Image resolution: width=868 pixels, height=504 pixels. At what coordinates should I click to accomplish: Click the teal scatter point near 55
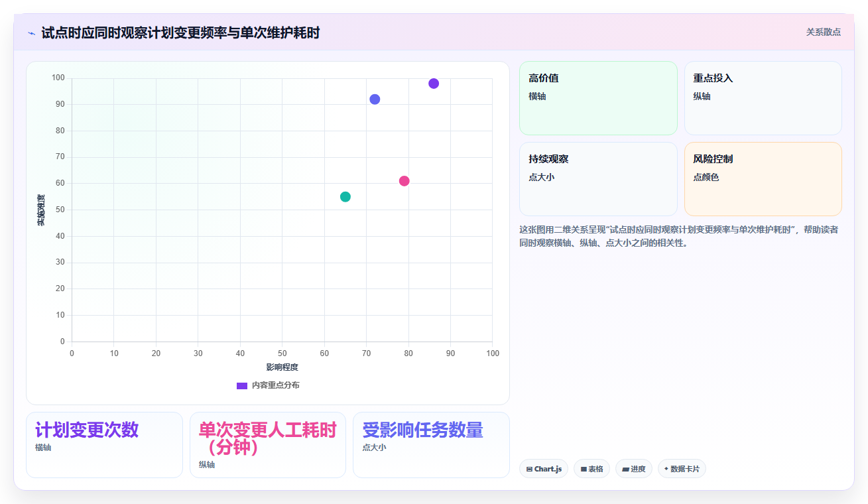[345, 197]
